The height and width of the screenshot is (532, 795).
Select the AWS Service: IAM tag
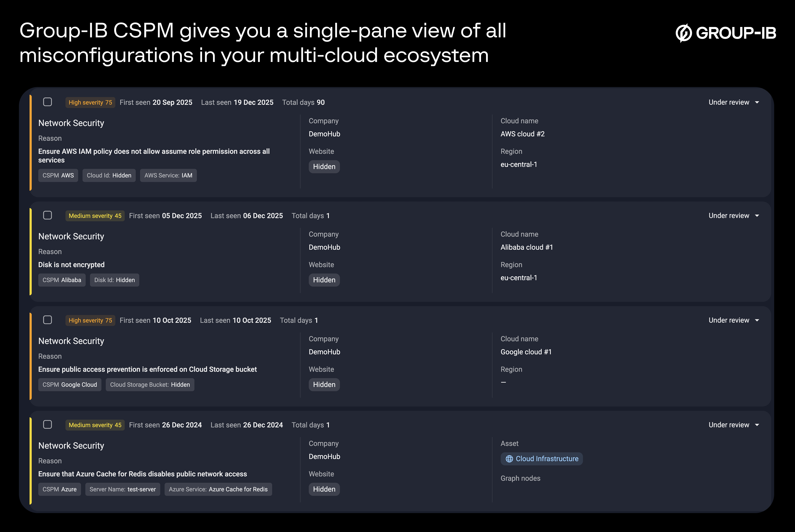pos(168,175)
